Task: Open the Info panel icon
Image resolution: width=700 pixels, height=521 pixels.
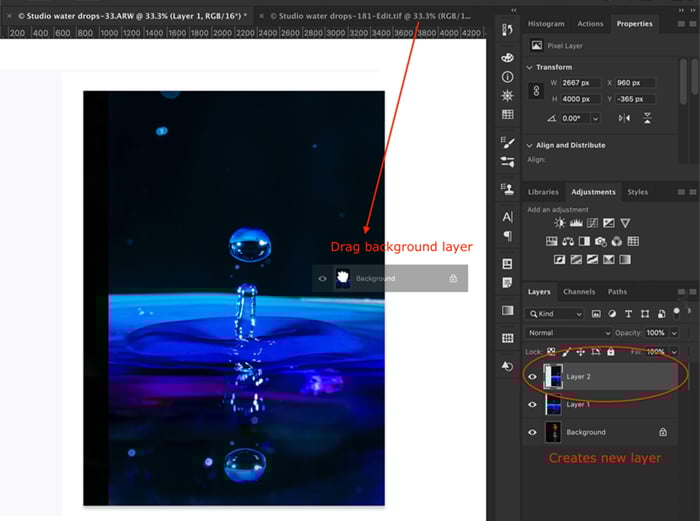Action: [x=507, y=77]
